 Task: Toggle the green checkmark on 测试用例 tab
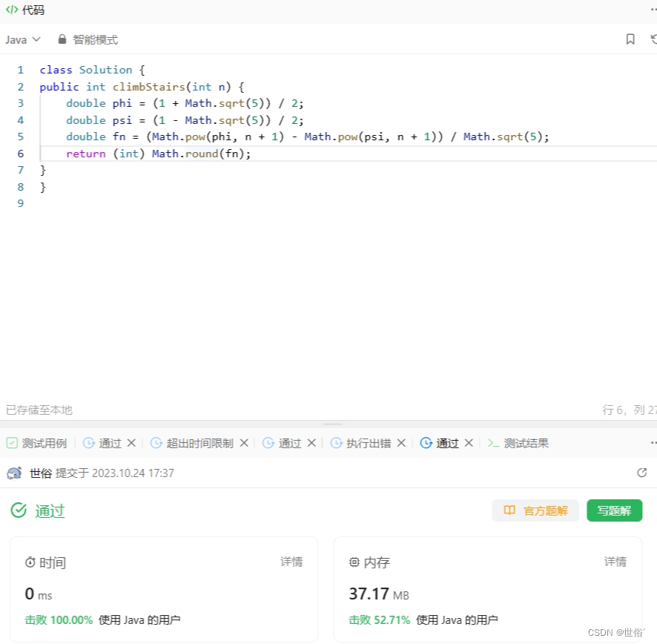11,442
